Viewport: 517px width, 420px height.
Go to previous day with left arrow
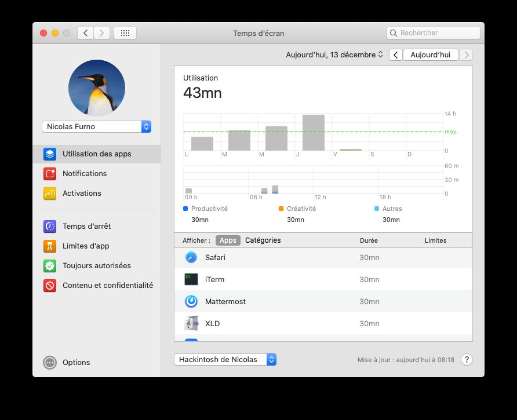(x=395, y=55)
